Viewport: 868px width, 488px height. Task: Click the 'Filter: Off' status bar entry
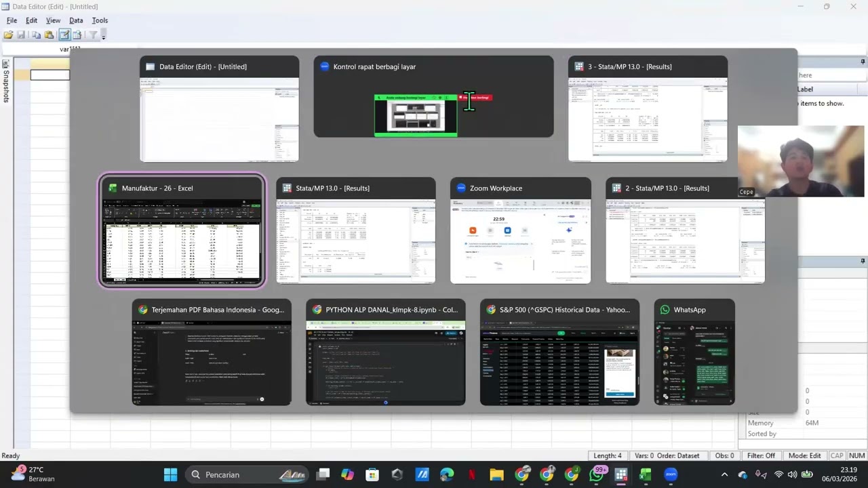click(x=761, y=455)
